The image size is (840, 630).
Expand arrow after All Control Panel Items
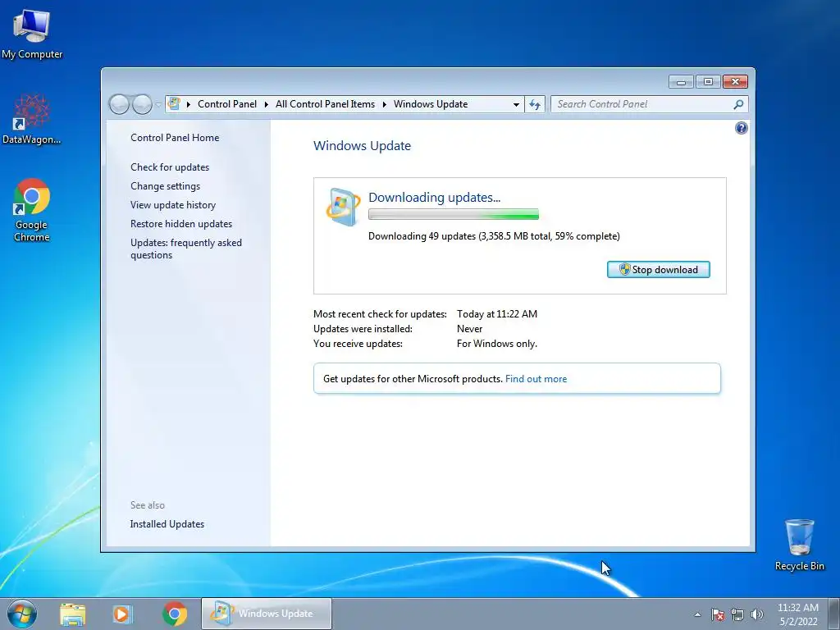[x=385, y=104]
